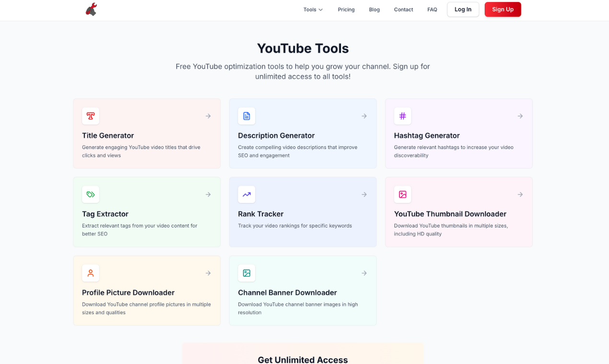Viewport: 609px width, 364px height.
Task: Click the Title Generator red T icon
Action: coord(91,116)
